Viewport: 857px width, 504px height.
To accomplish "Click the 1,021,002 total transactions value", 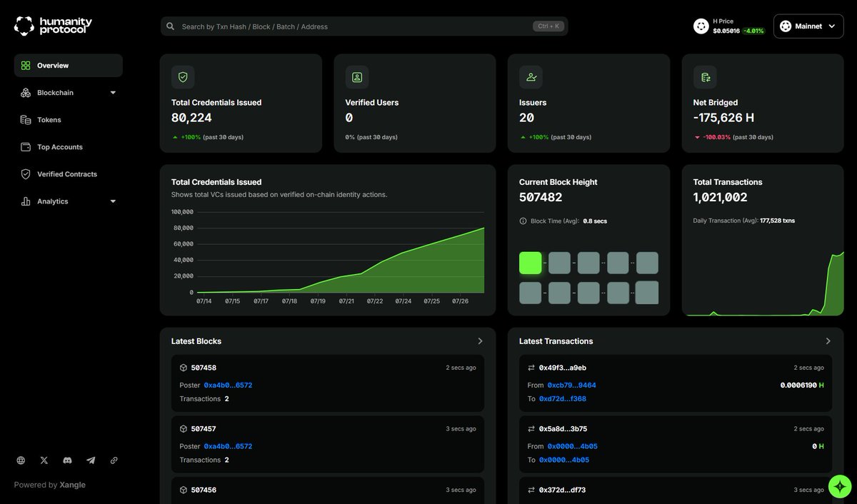I will point(721,198).
